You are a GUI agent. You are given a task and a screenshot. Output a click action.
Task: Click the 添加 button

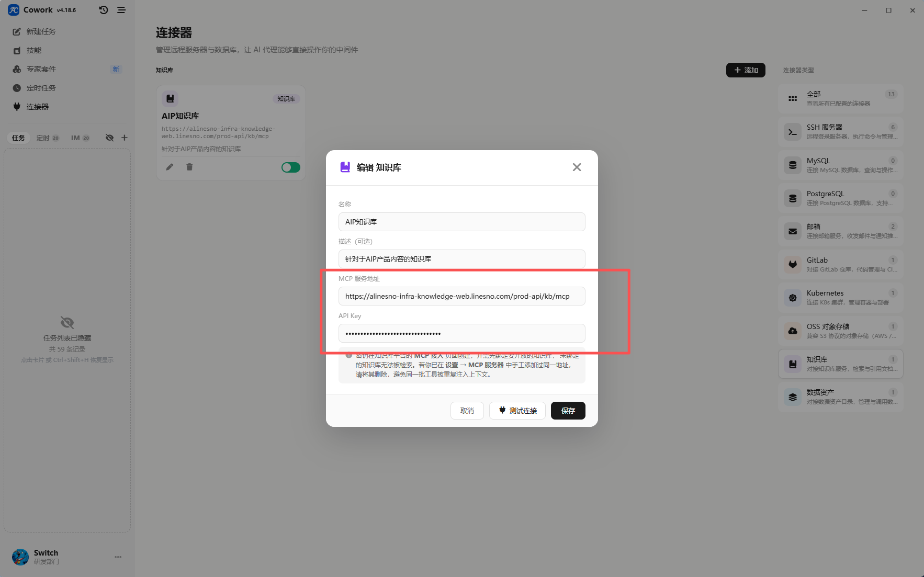(746, 70)
